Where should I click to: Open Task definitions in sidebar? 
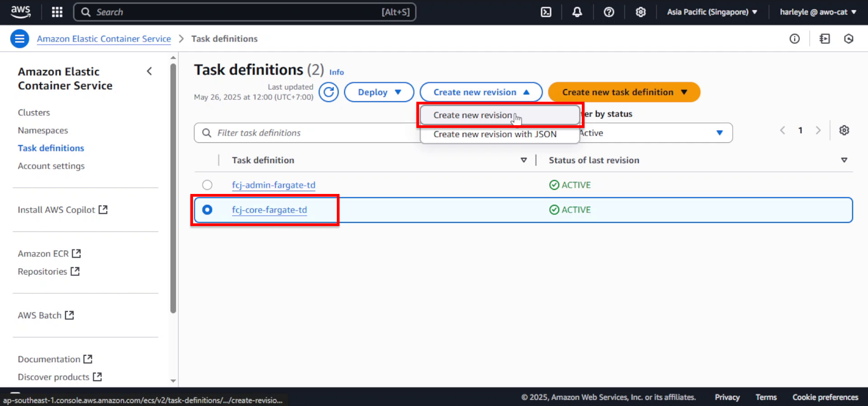51,148
